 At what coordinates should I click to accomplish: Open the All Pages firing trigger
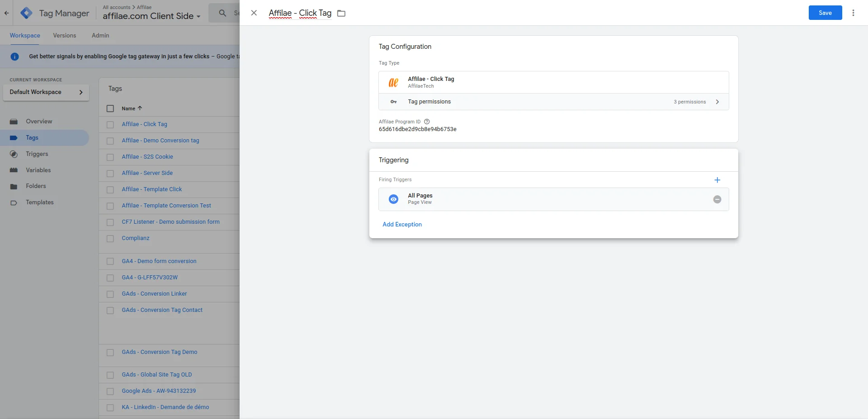pyautogui.click(x=553, y=199)
